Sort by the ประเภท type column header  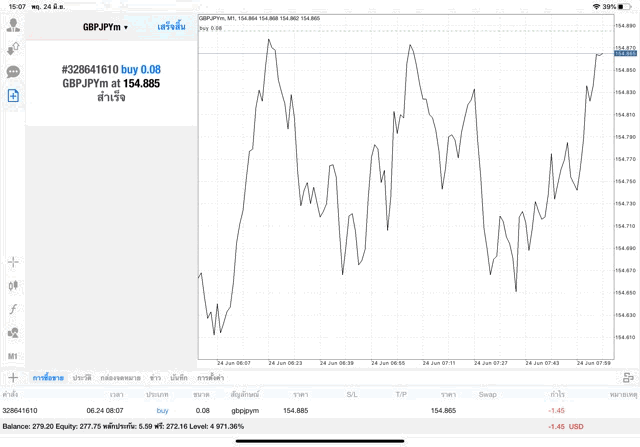tap(157, 394)
